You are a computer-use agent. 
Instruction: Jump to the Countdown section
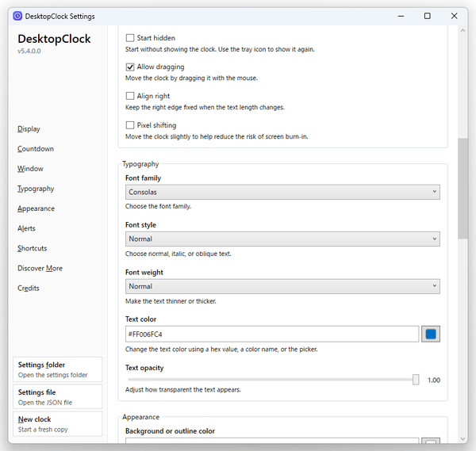coord(36,149)
